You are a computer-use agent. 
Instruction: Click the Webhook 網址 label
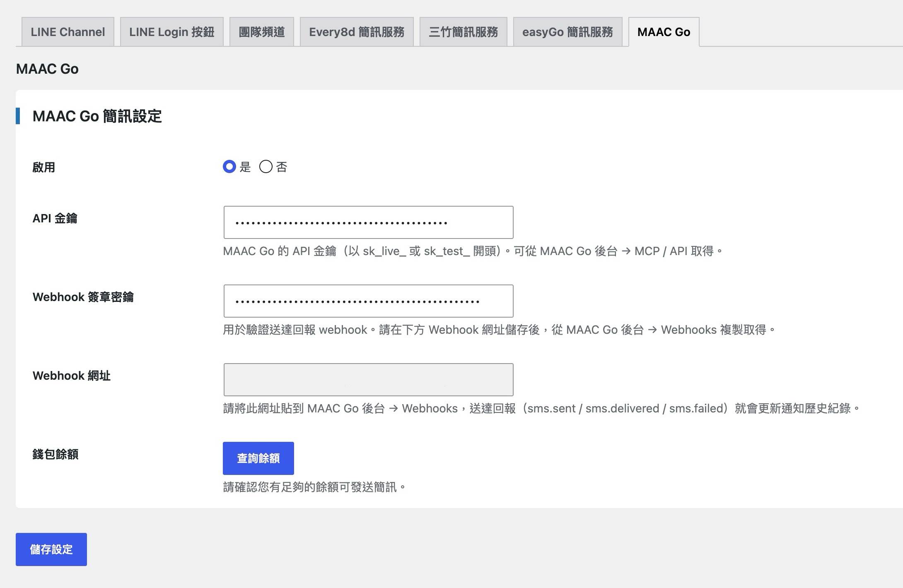(x=71, y=376)
